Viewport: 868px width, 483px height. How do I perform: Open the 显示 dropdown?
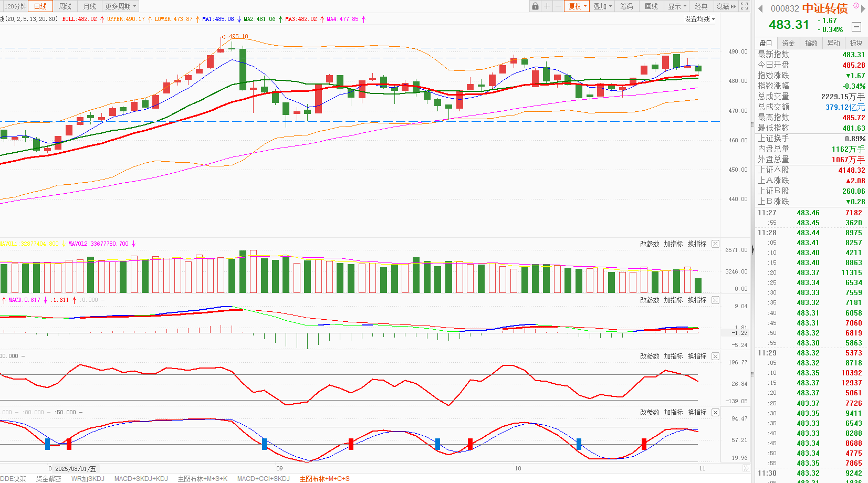(677, 6)
